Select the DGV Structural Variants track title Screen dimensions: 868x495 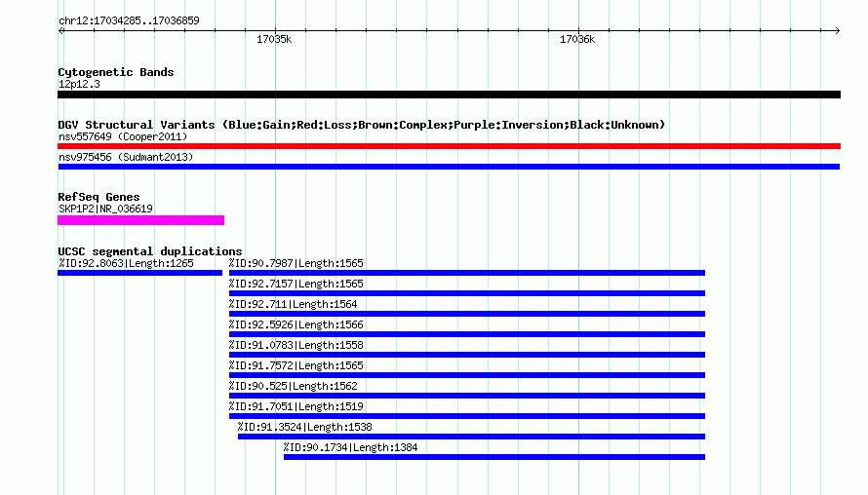coord(362,125)
